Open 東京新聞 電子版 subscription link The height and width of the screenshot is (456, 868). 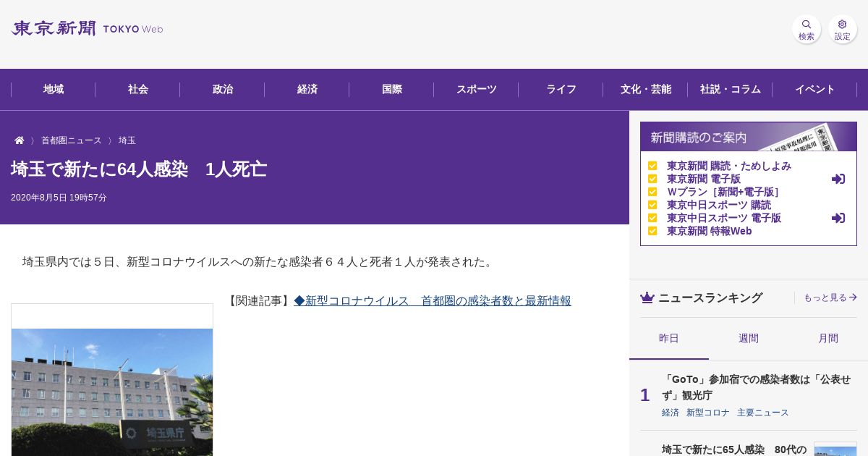tap(704, 179)
